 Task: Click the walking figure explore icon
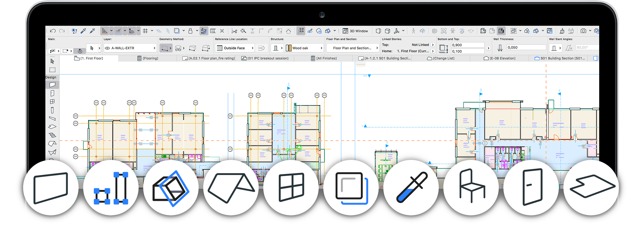click(413, 31)
